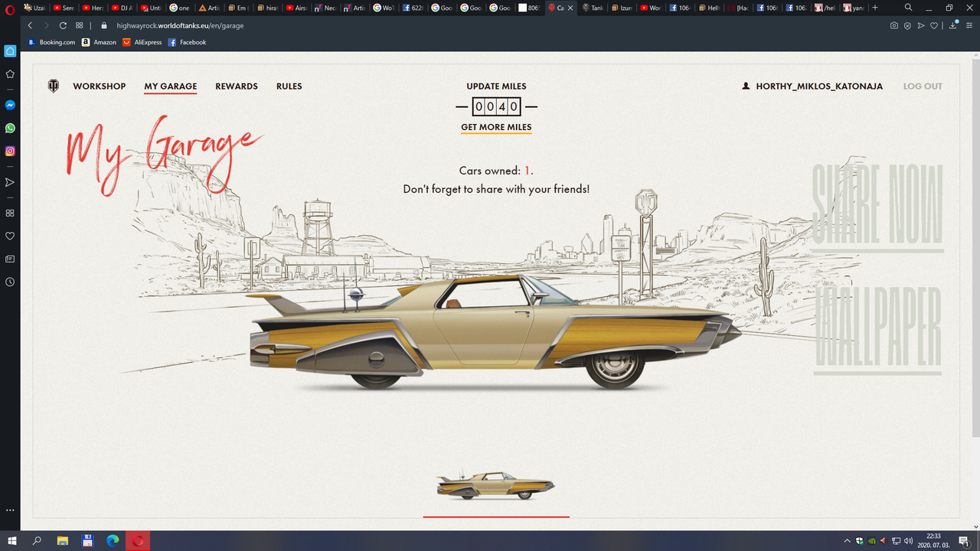980x551 pixels.
Task: Open volume control in tray
Action: click(908, 541)
